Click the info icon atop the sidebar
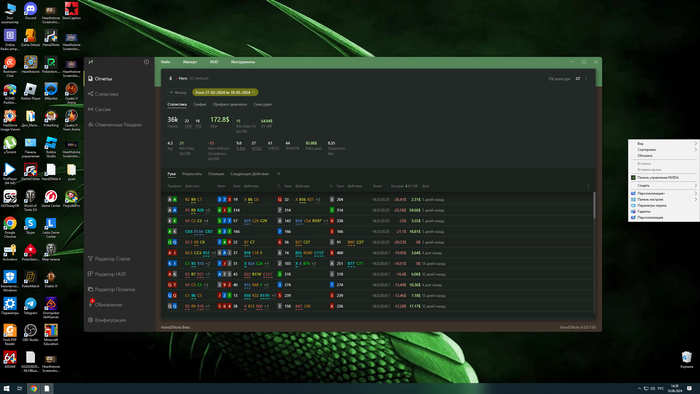This screenshot has width=700, height=394. tap(146, 62)
